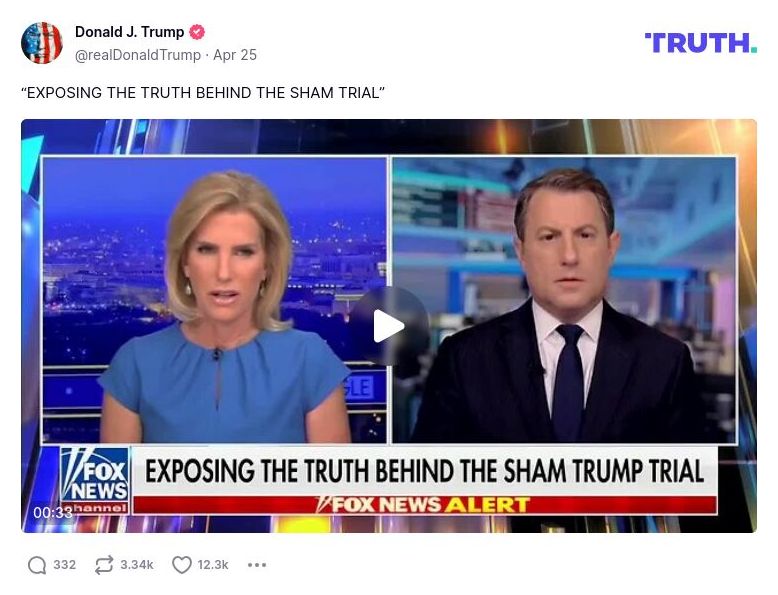View the 3.34k ReTruths count
This screenshot has height=595, width=778.
point(137,565)
